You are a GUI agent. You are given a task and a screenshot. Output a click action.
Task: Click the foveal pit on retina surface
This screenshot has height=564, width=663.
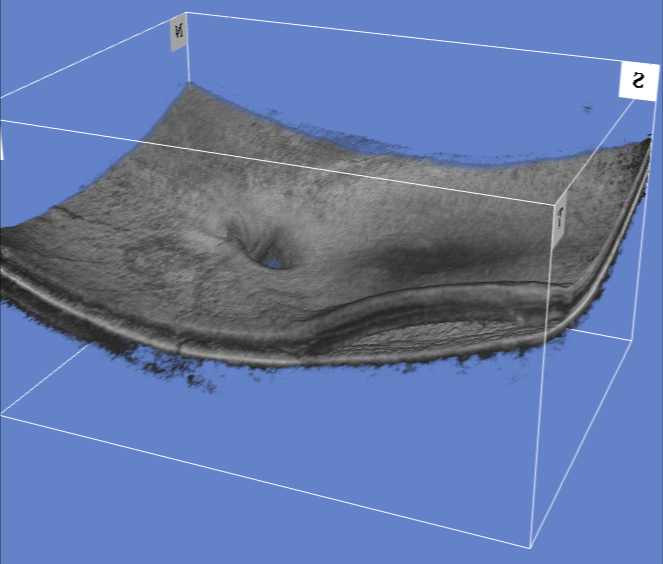click(x=272, y=260)
